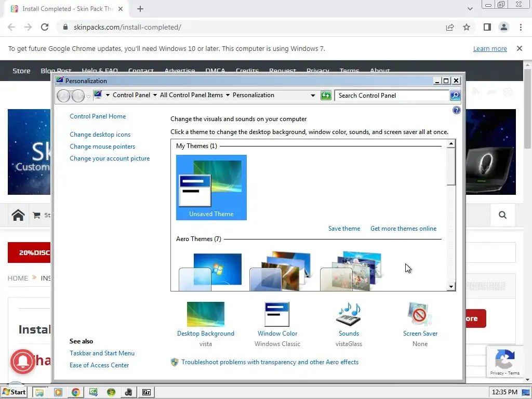Viewport: 532px width, 399px height.
Task: Select the second Aero theme thumbnail
Action: [x=281, y=271]
